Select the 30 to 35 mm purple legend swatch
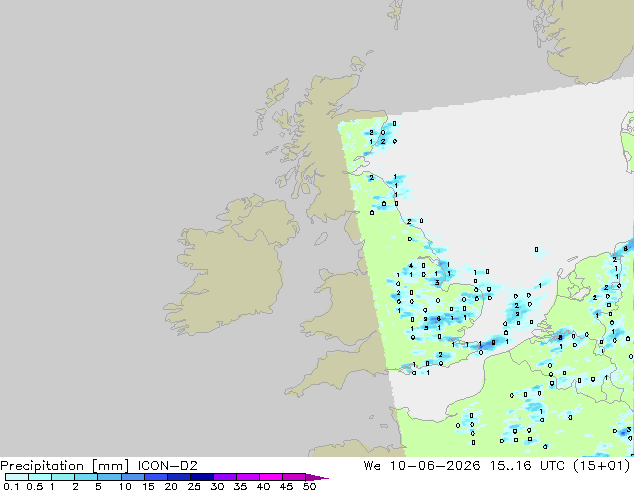The image size is (634, 490). click(x=224, y=477)
